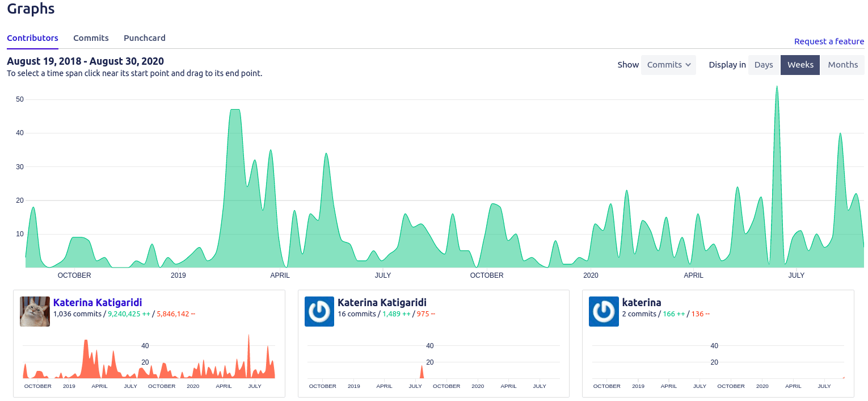Switch display to Days
The height and width of the screenshot is (401, 868).
pyautogui.click(x=764, y=65)
